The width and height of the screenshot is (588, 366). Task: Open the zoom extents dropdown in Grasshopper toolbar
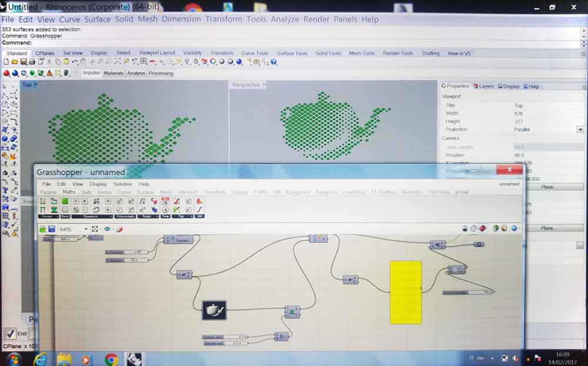click(101, 229)
